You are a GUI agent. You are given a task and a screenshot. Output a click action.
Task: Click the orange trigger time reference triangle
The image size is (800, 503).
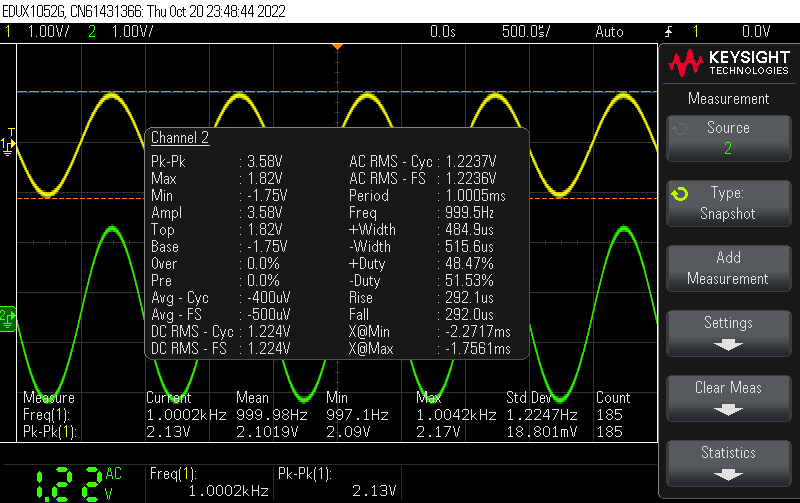(338, 47)
